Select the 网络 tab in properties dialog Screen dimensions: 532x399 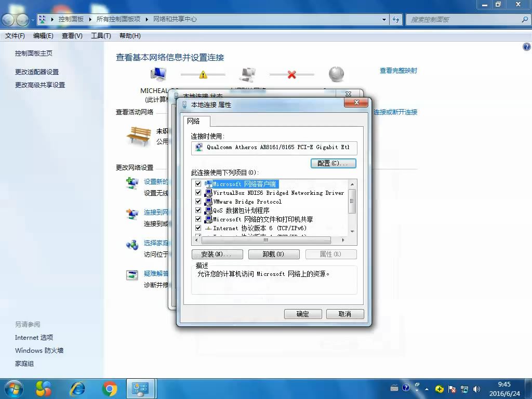coord(196,121)
